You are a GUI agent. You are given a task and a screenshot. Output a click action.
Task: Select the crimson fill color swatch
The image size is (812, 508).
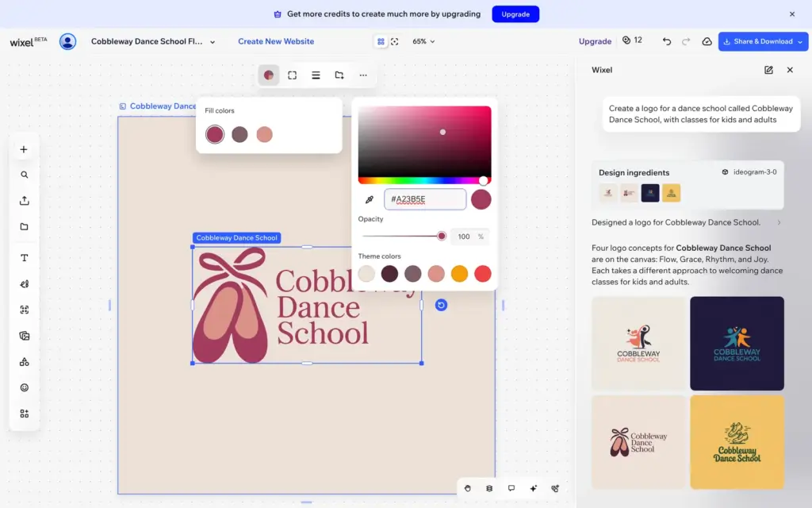[x=215, y=134]
